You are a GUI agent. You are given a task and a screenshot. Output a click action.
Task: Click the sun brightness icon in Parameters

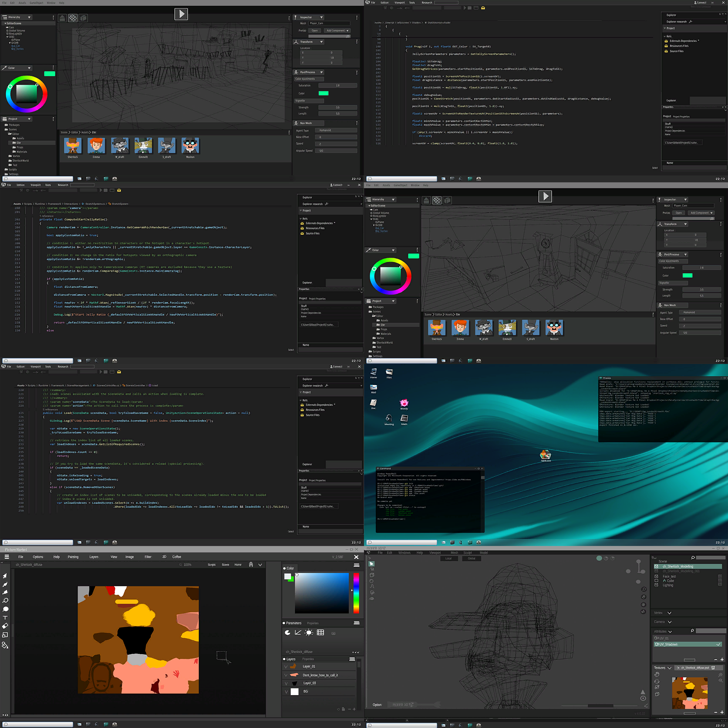click(x=309, y=632)
